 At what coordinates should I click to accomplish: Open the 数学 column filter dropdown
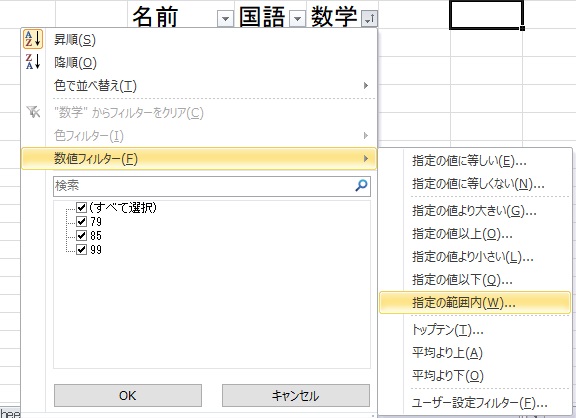pos(369,18)
